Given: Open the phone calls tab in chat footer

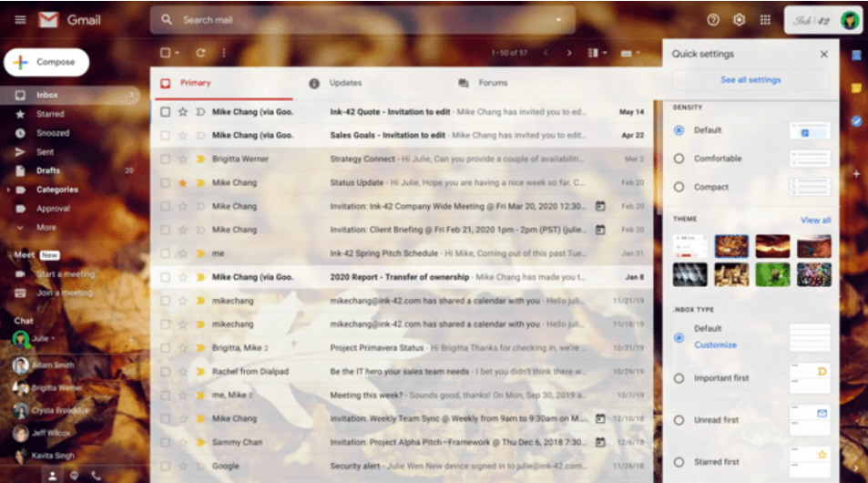Looking at the screenshot, I should pyautogui.click(x=96, y=475).
